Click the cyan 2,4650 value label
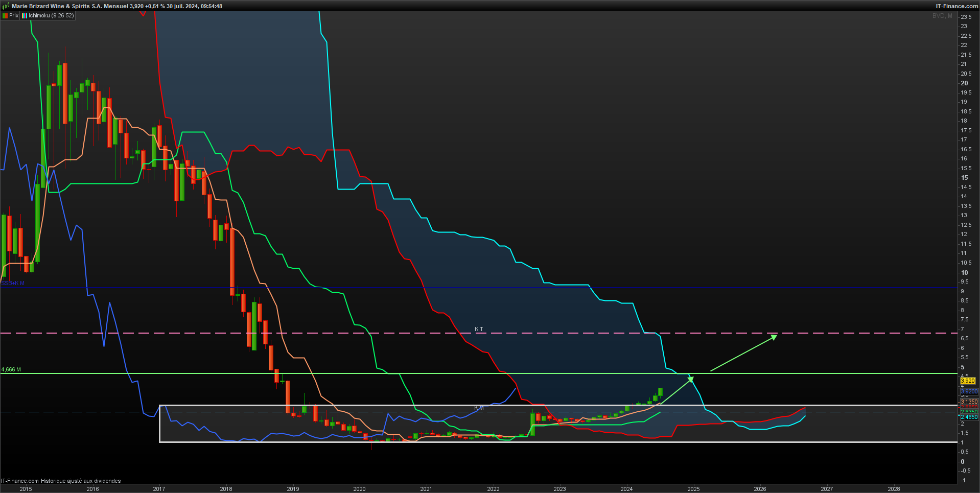 pos(969,417)
